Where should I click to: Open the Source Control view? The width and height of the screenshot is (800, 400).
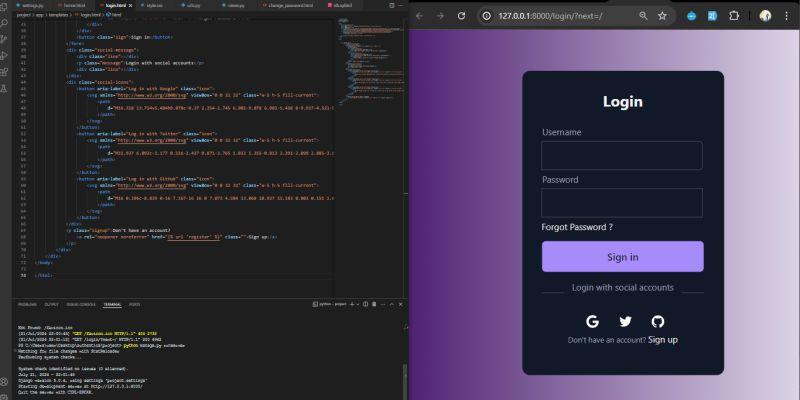pyautogui.click(x=4, y=39)
